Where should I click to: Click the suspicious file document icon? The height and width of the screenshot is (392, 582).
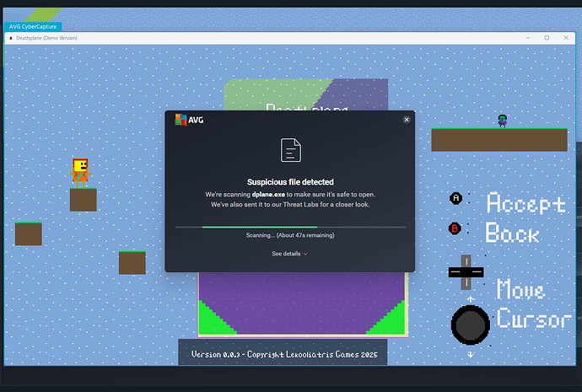290,150
